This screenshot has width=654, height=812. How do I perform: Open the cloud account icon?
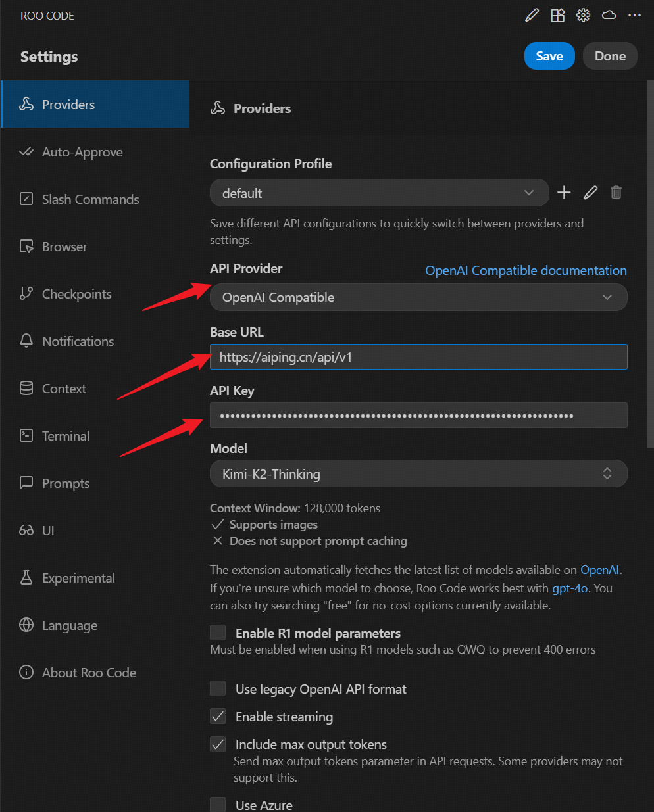pyautogui.click(x=609, y=15)
